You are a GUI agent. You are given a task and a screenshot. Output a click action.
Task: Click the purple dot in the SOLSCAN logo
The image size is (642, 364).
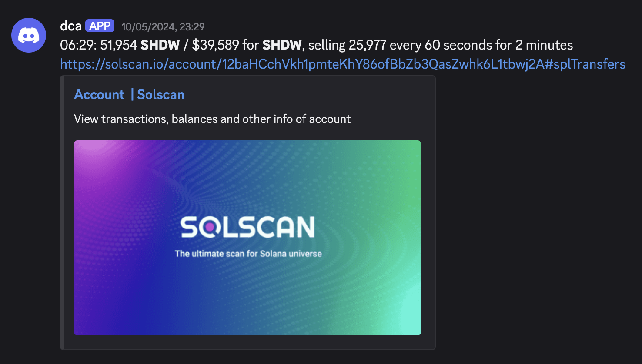[x=210, y=228]
